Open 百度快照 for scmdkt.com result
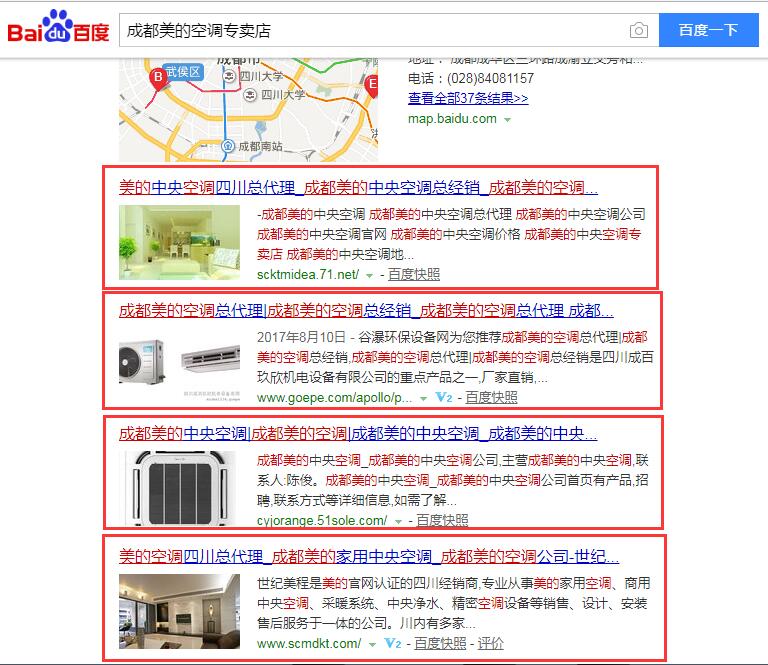The width and height of the screenshot is (768, 665). tap(440, 643)
